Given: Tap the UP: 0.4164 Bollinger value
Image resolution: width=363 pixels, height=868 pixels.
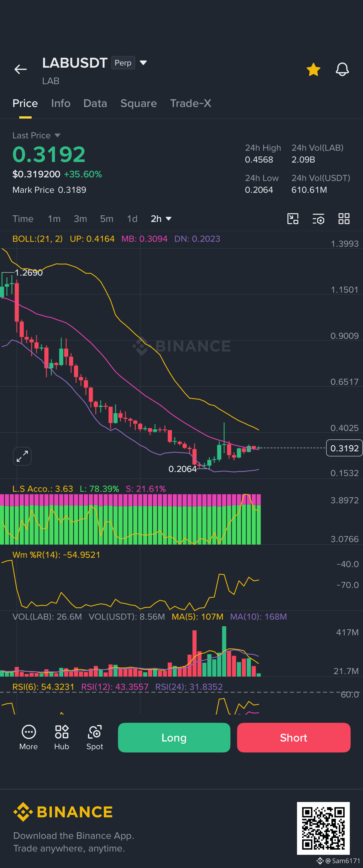Looking at the screenshot, I should point(92,239).
